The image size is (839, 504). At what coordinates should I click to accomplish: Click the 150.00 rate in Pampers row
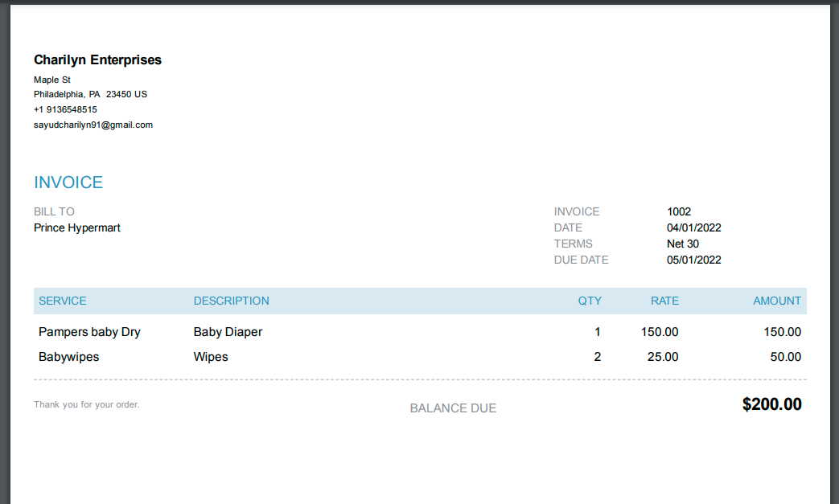pos(660,332)
